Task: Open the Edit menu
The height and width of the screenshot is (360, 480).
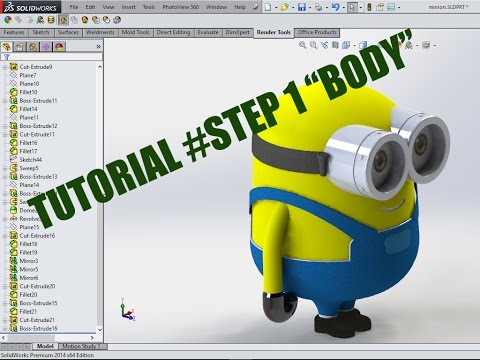Action: click(90, 7)
